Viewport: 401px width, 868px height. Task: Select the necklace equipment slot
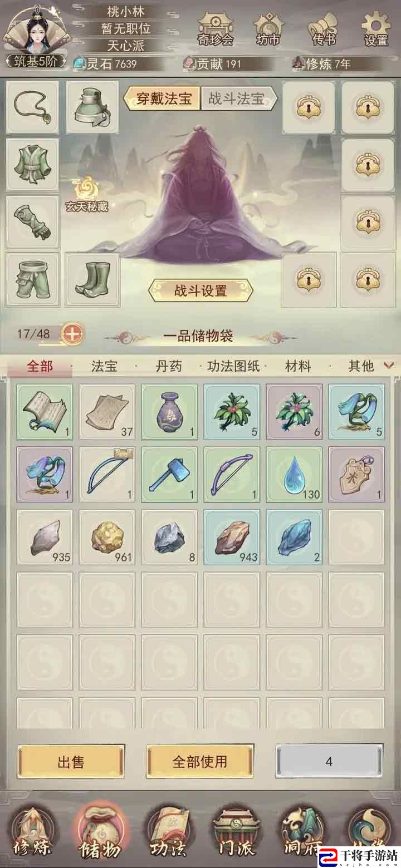[32, 107]
